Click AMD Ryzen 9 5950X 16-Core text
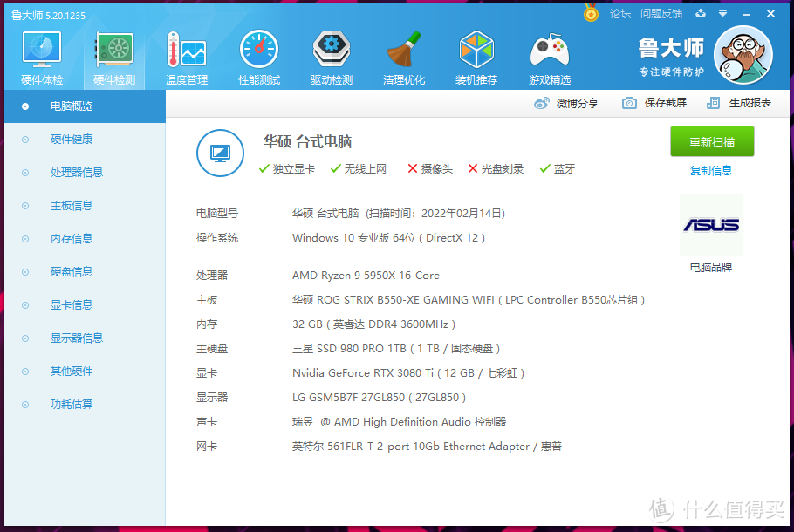 pyautogui.click(x=366, y=276)
